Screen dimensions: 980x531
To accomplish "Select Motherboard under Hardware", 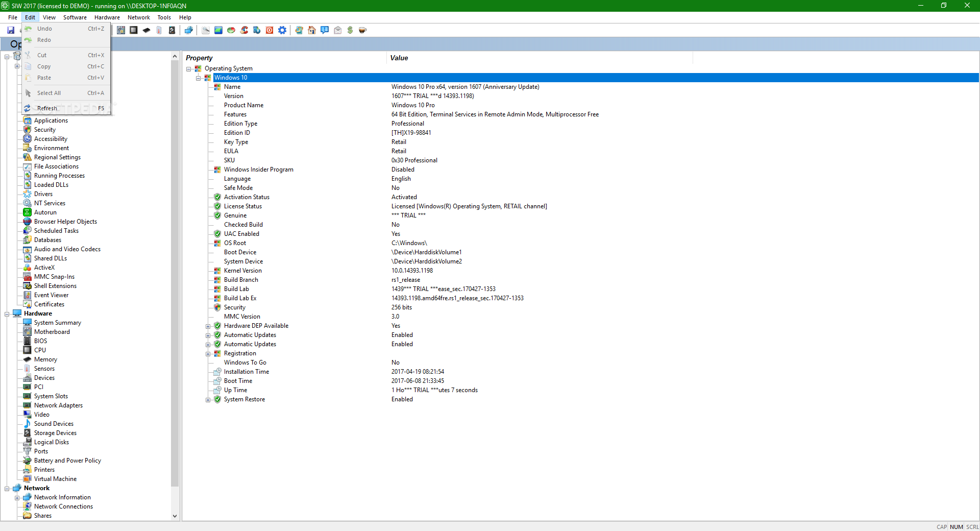I will pos(52,332).
